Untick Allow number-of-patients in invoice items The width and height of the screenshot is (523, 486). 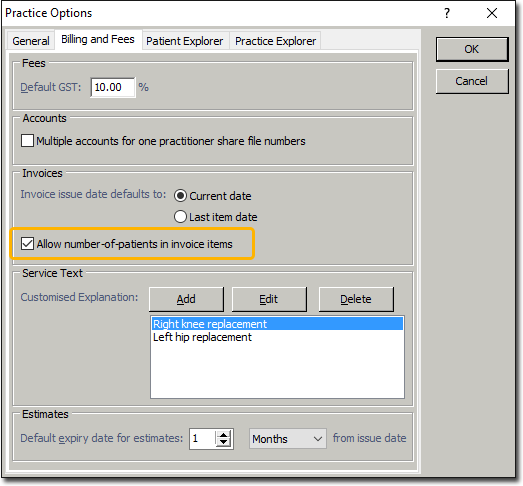coord(27,244)
